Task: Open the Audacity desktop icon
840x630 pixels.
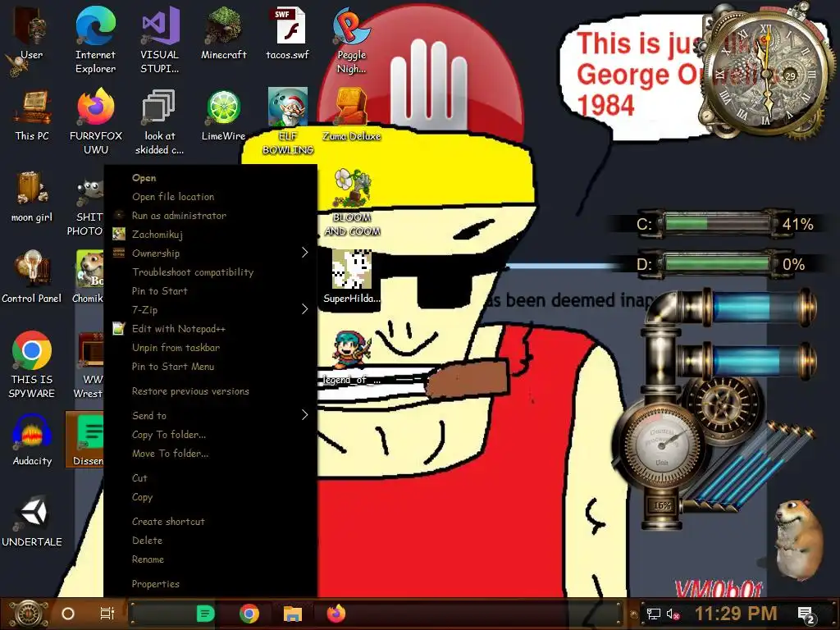Action: (x=32, y=440)
